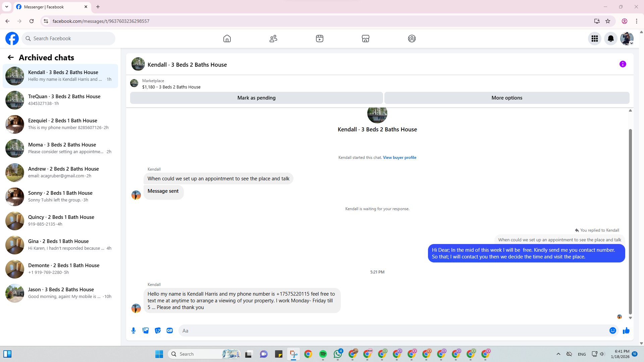The image size is (644, 362).
Task: Open Facebook notifications bell
Action: pos(610,39)
